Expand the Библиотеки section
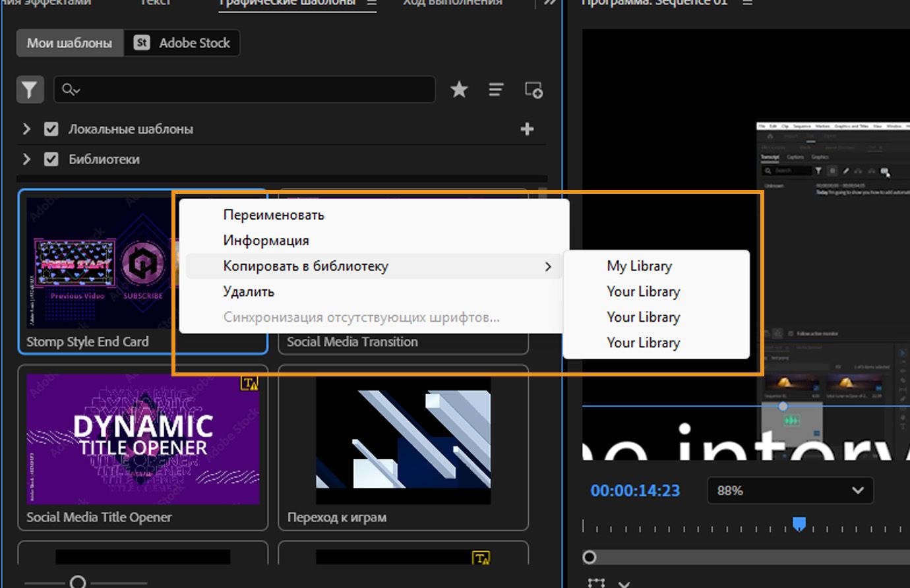Image resolution: width=910 pixels, height=588 pixels. [26, 160]
